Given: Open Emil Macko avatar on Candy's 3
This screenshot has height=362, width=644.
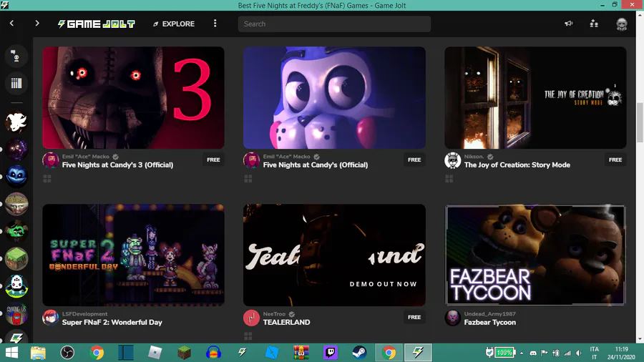Looking at the screenshot, I should coord(51,160).
